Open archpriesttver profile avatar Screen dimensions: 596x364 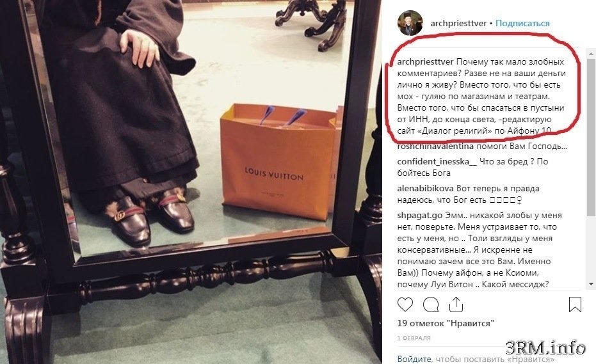(x=410, y=23)
